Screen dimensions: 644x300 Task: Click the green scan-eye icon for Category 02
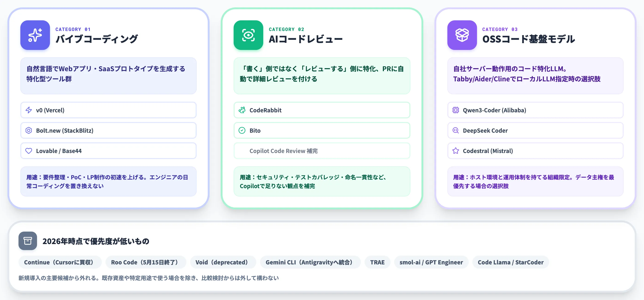tap(248, 35)
